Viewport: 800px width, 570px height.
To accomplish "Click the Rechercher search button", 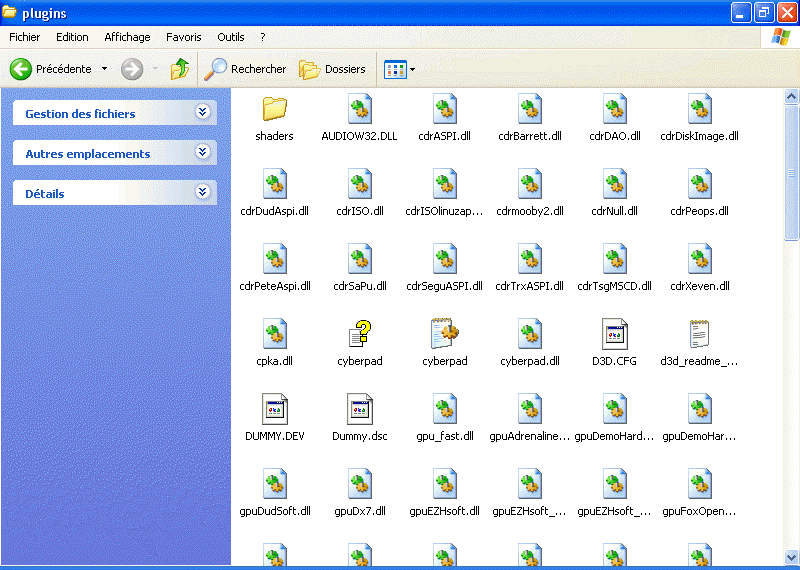I will pyautogui.click(x=245, y=69).
